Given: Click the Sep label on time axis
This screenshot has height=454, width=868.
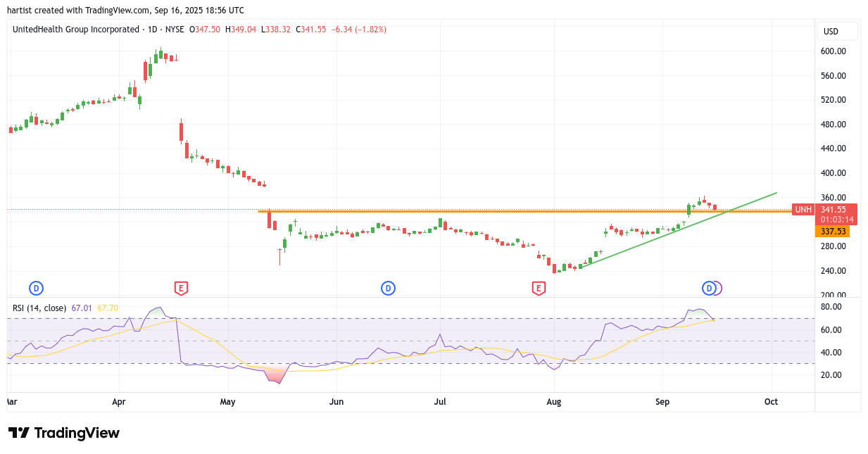Looking at the screenshot, I should point(662,402).
